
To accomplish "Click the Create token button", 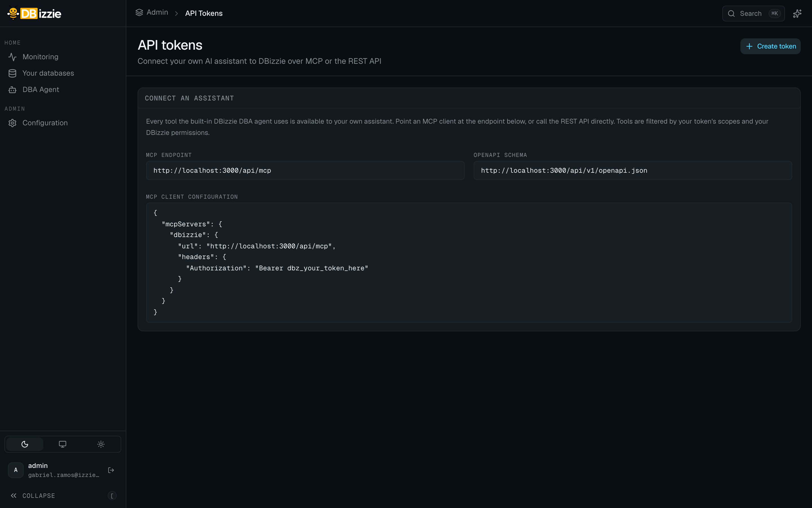I will click(x=770, y=46).
